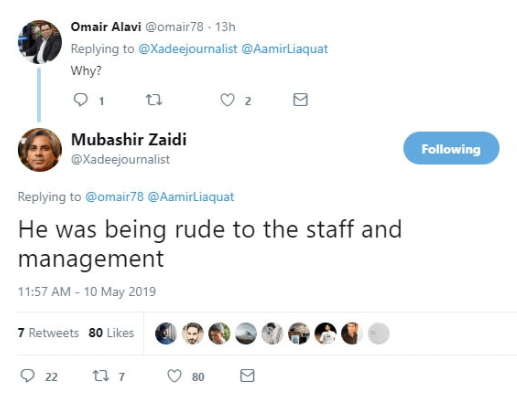Reply to Mubashir Zaidi's tweet
Screen dimensions: 517x397
pos(28,376)
